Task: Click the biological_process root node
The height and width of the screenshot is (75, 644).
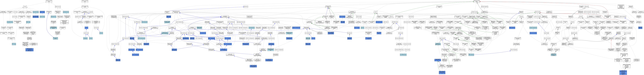Action: (477, 1)
